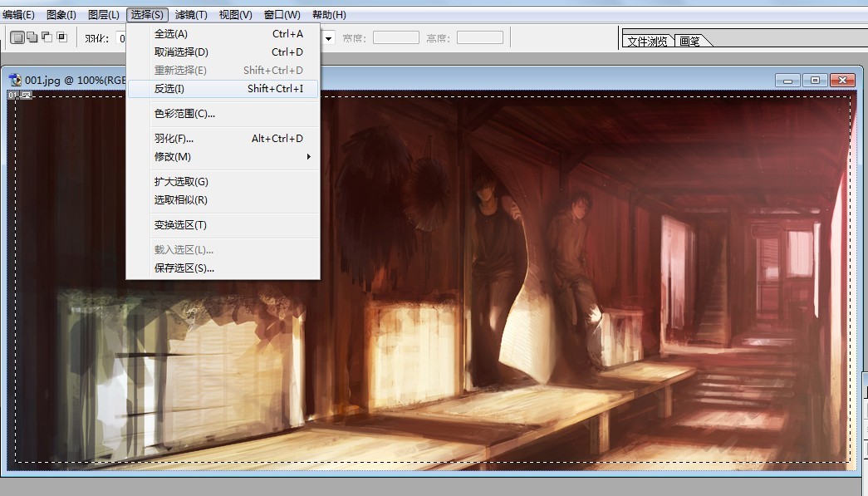Open the 窗口(W) menu

[x=282, y=15]
